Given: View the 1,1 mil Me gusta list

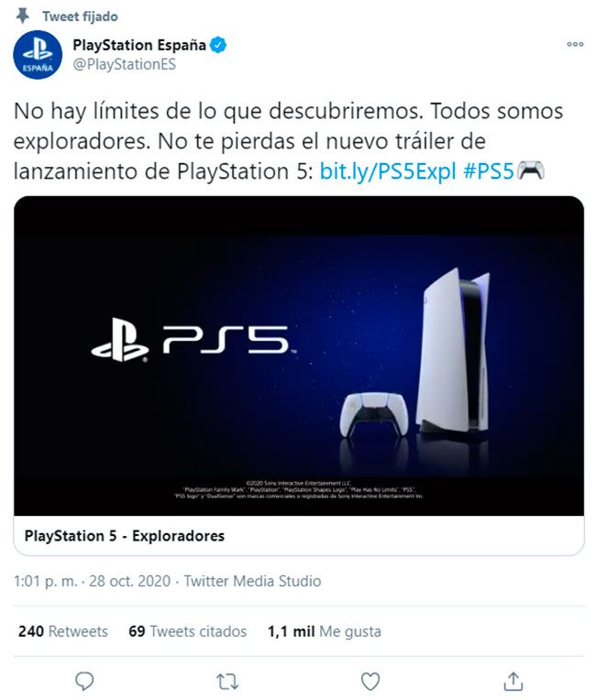Looking at the screenshot, I should (325, 631).
